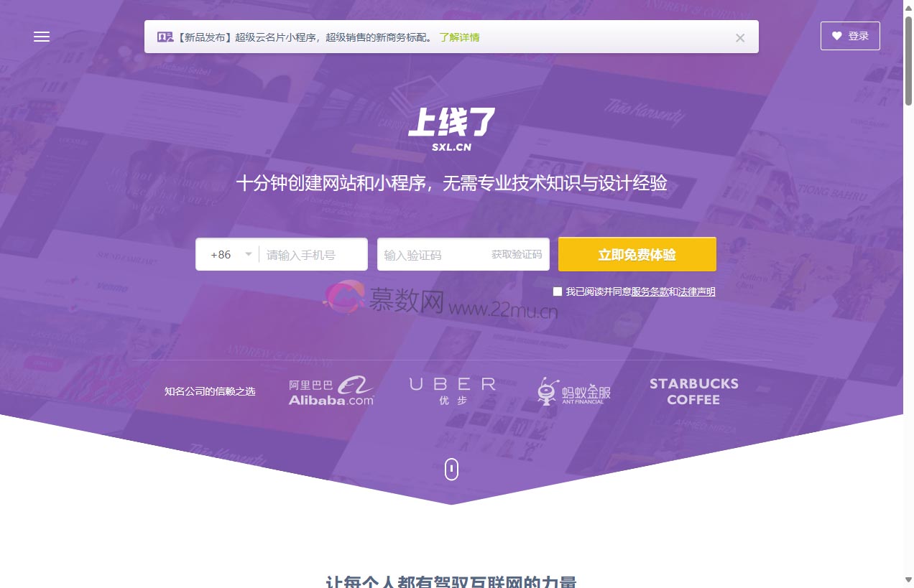This screenshot has height=588, width=914.
Task: Click the UBER 优步 company logo
Action: pos(452,391)
